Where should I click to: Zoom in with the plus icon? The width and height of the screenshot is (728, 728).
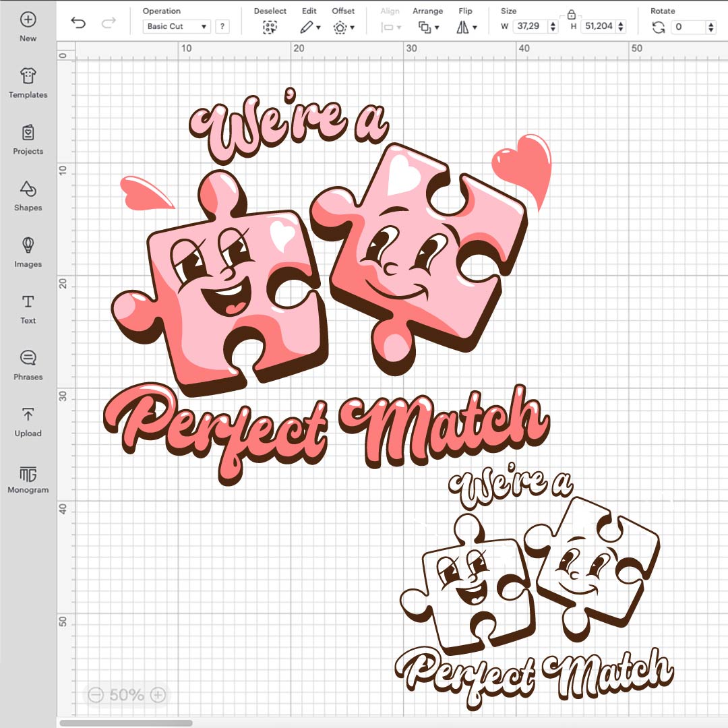[x=158, y=694]
